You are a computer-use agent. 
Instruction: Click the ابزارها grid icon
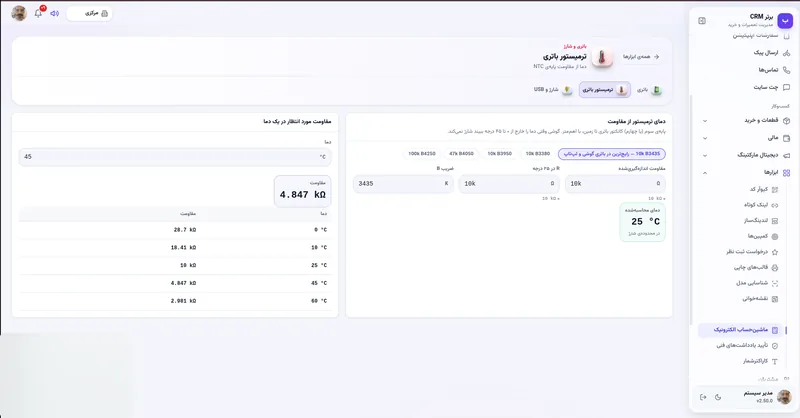click(786, 173)
